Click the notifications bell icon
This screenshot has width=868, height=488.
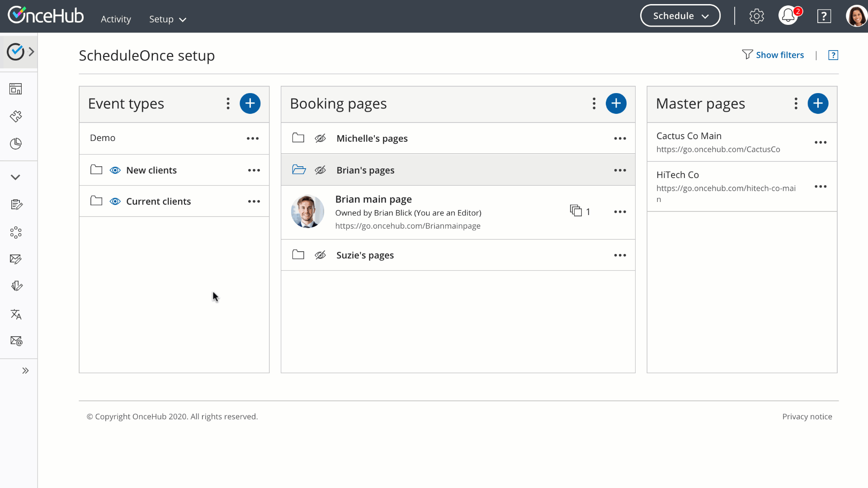pos(788,16)
